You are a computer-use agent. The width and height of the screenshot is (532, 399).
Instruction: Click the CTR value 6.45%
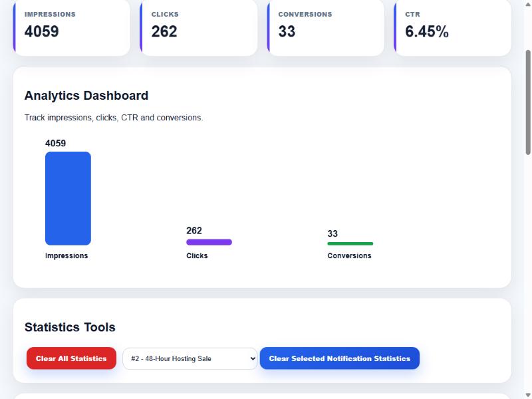(x=427, y=31)
